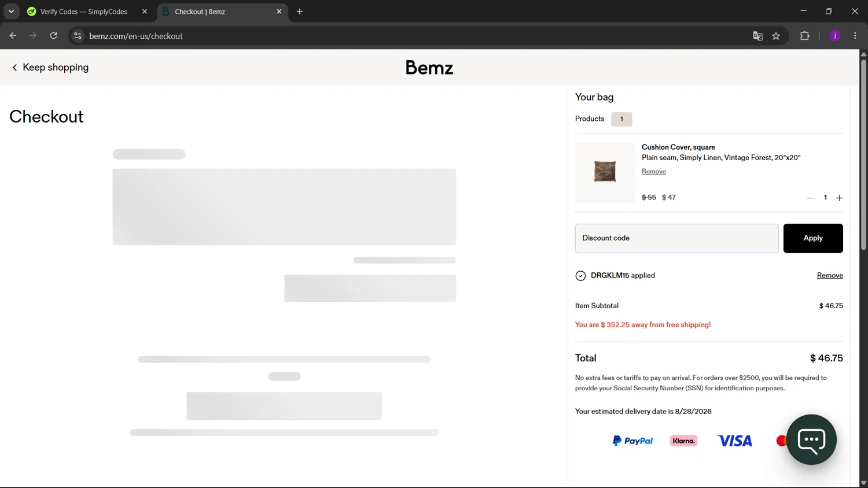Screen dimensions: 868x488
Task: Close the Checkout | Bemz tab
Action: pyautogui.click(x=279, y=12)
